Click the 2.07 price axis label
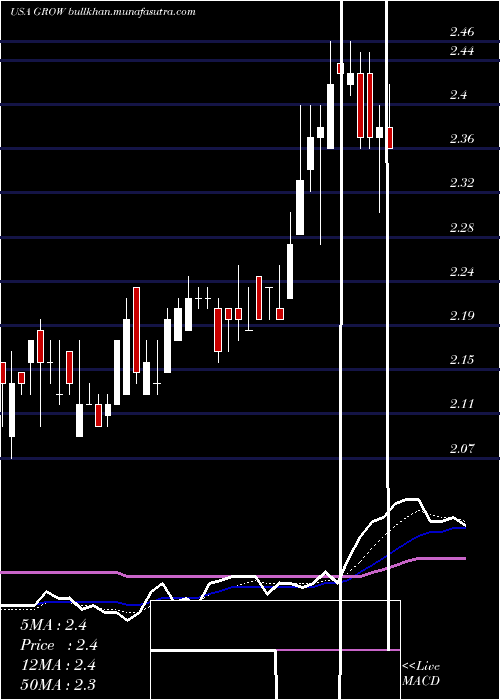The image size is (500, 700). coord(462,448)
